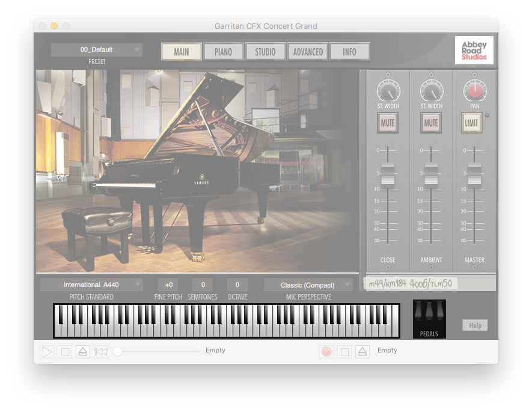Click the grand piano studio image

197,171
